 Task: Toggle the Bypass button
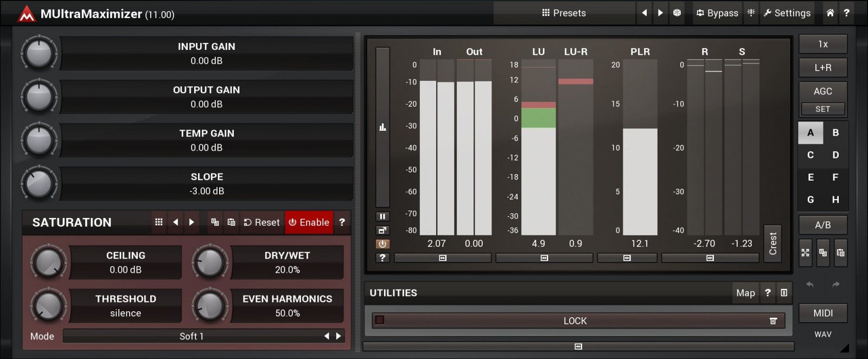(x=717, y=13)
